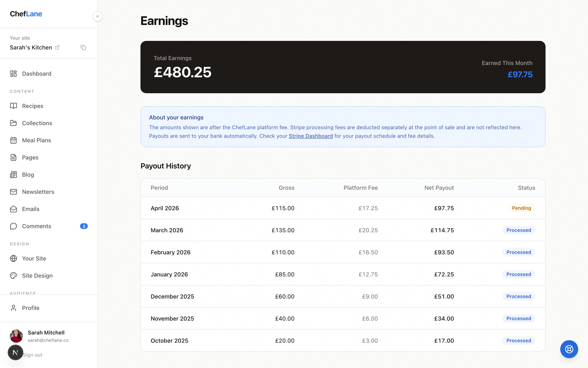This screenshot has height=368, width=588.
Task: Click the Meal Plans calendar icon
Action: (x=13, y=140)
